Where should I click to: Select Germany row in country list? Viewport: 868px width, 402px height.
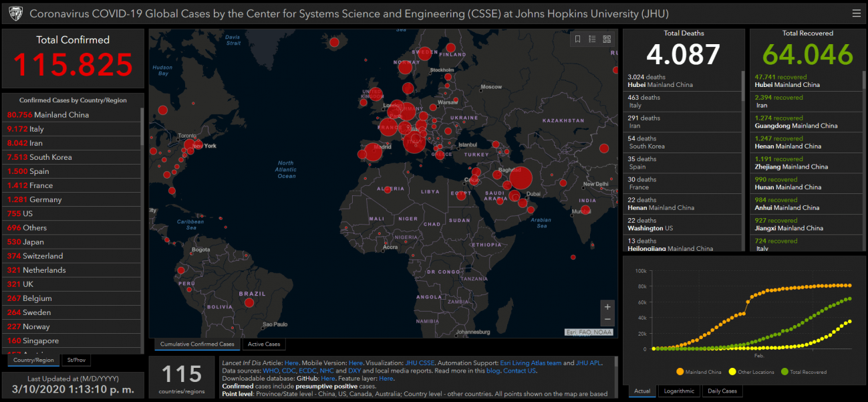click(71, 199)
